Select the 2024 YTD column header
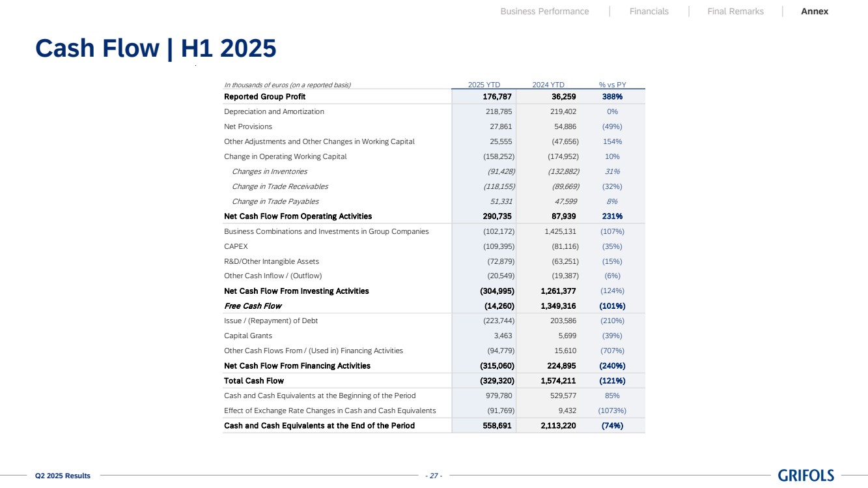This screenshot has width=868, height=488. coord(548,85)
